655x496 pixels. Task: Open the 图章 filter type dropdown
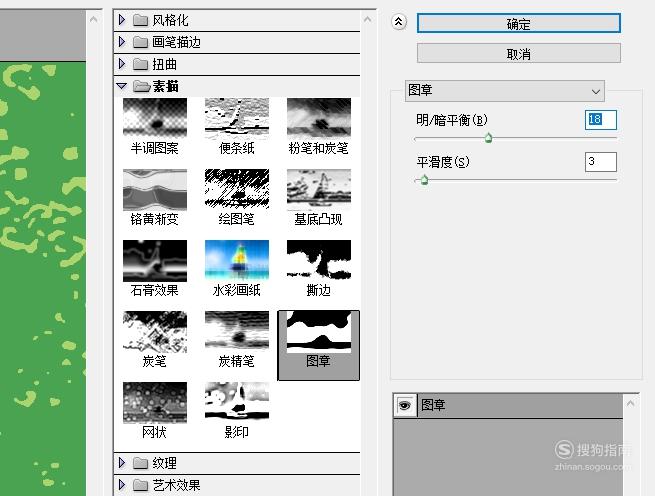click(x=505, y=91)
